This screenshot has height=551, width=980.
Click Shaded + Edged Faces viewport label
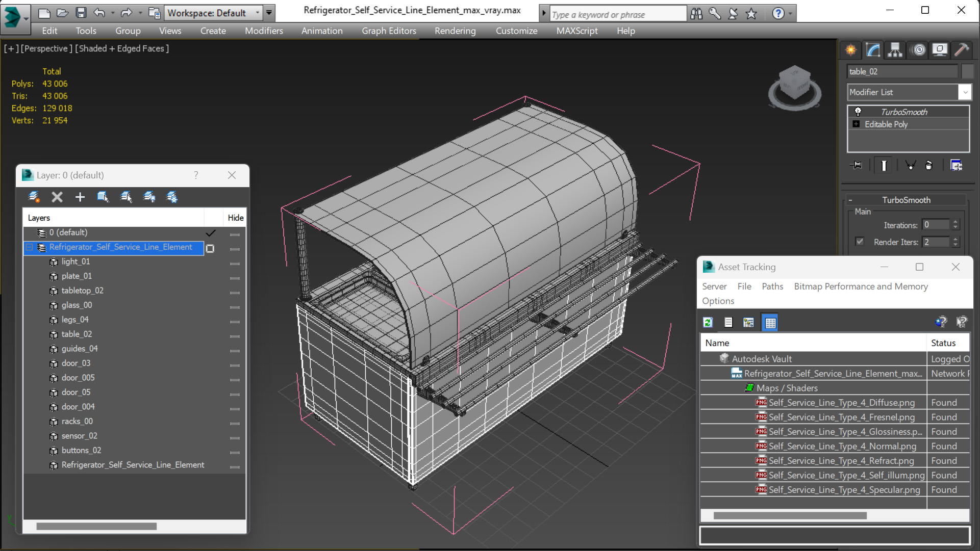pyautogui.click(x=122, y=48)
